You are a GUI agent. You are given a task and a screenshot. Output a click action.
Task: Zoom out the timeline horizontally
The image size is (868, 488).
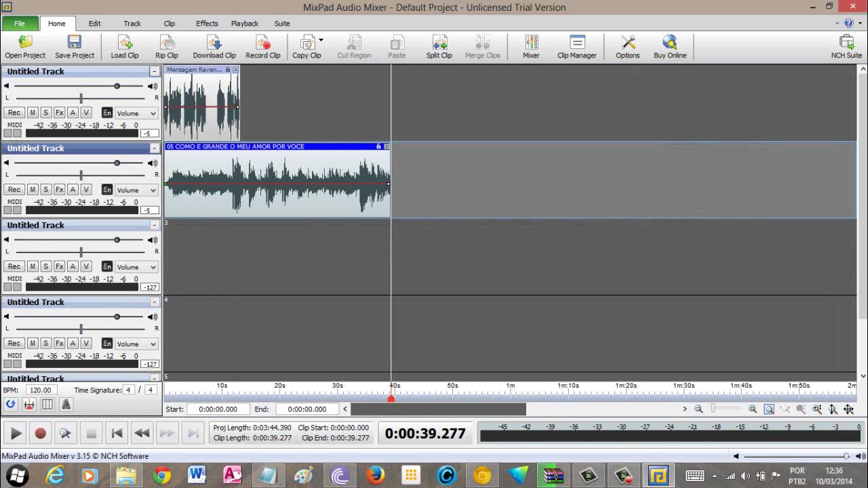698,409
